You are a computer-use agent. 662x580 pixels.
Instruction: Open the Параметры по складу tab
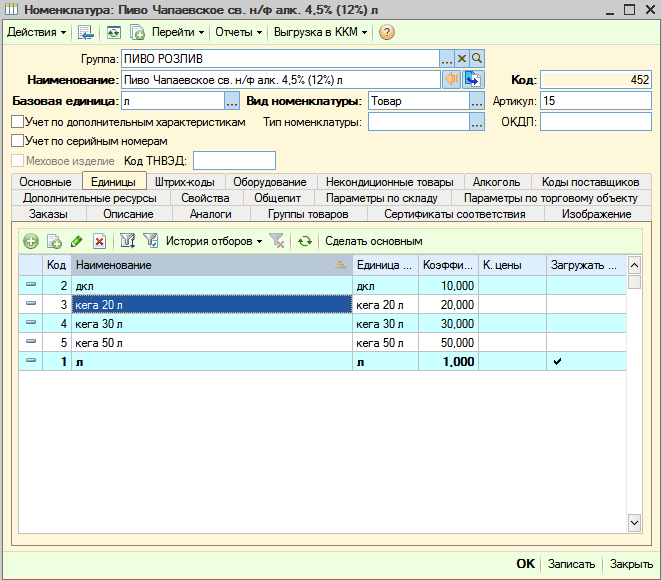[x=382, y=198]
